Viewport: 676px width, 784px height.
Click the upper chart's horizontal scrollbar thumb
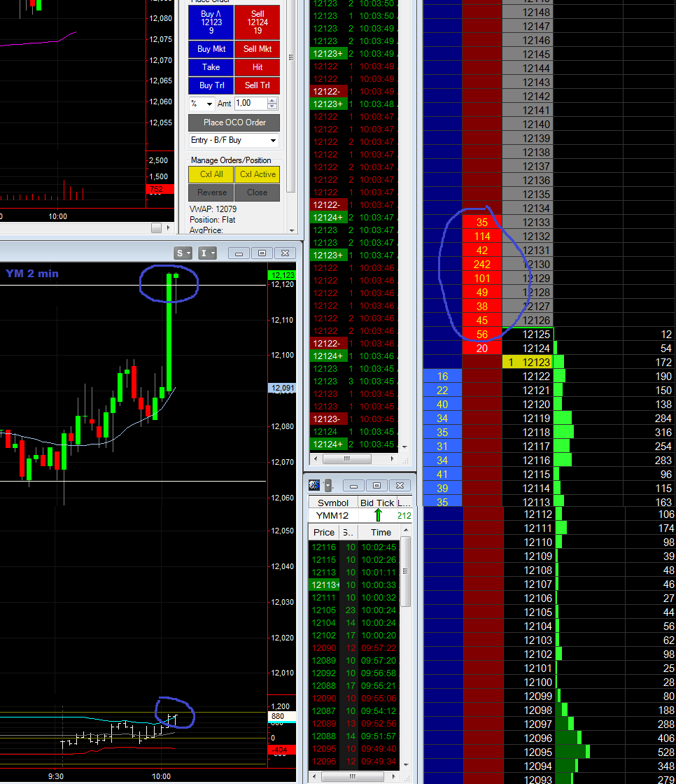click(157, 228)
